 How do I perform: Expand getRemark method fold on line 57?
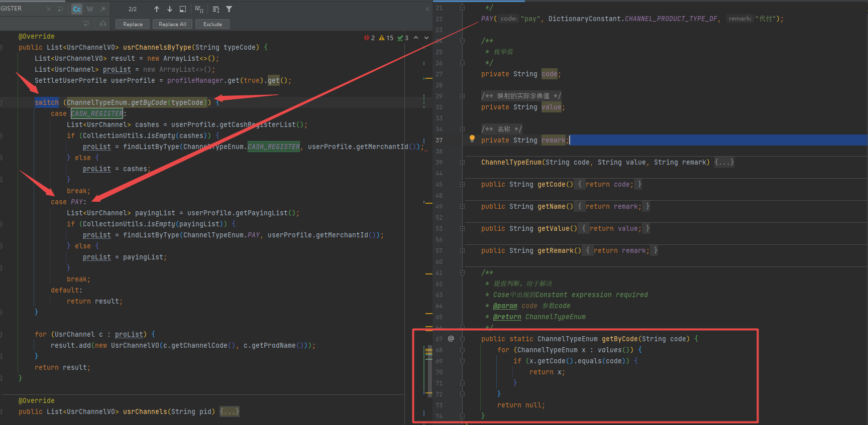coord(462,250)
